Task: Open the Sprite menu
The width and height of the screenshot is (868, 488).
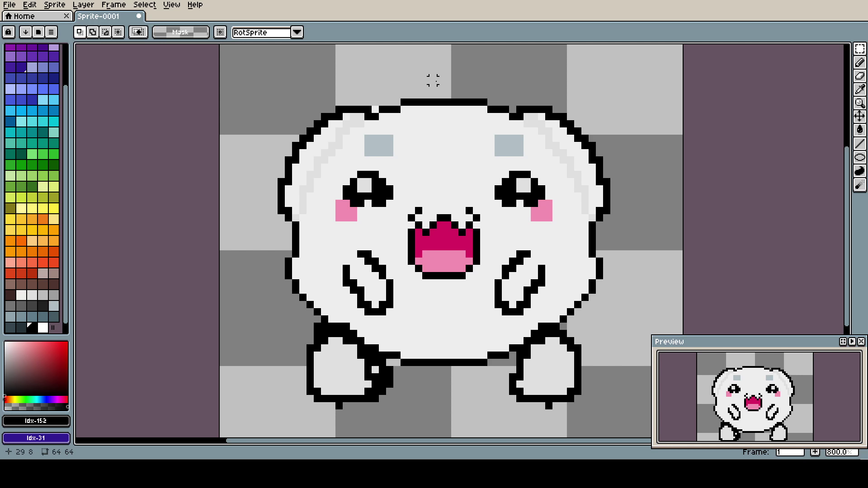Action: coord(54,5)
